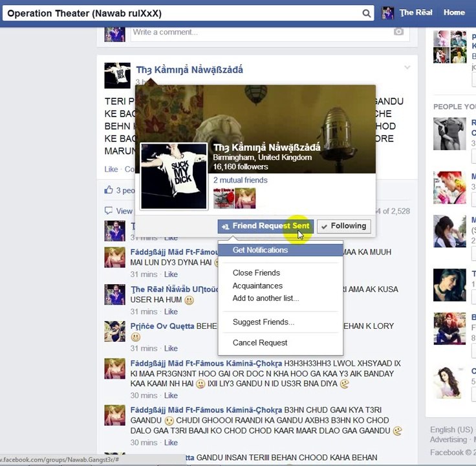Screen dimensions: 476x466
Task: Click the top bar profile avatar
Action: click(387, 13)
